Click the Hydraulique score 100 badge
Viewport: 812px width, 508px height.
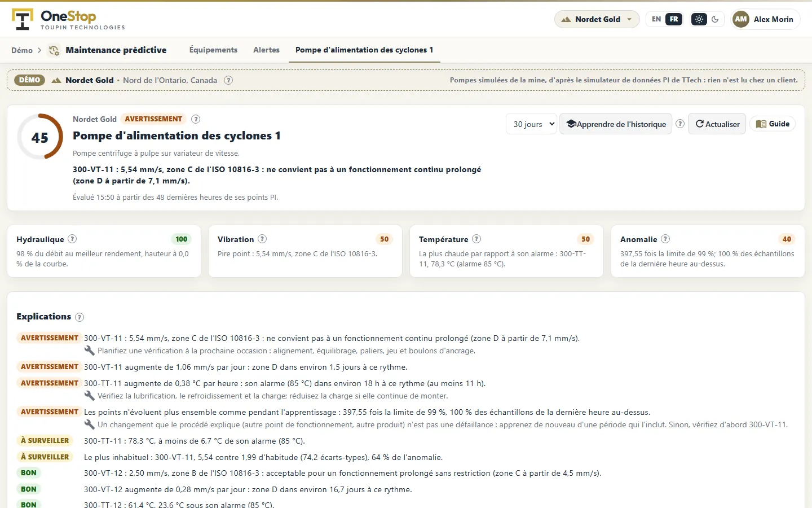pyautogui.click(x=181, y=239)
